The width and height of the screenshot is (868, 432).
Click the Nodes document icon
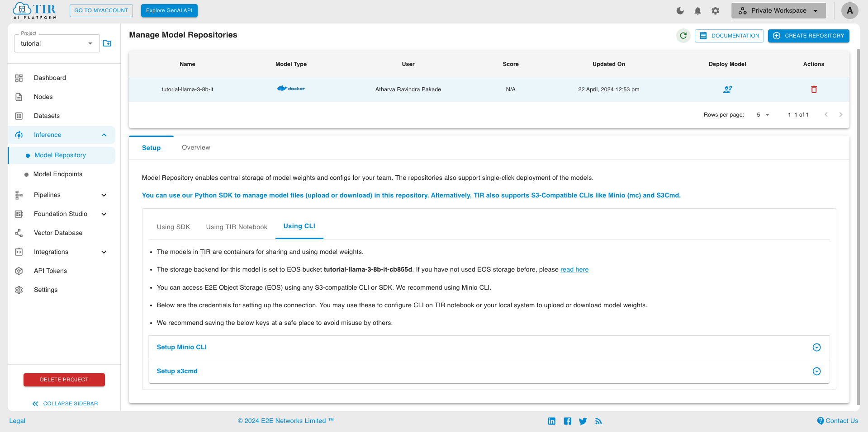coord(19,97)
